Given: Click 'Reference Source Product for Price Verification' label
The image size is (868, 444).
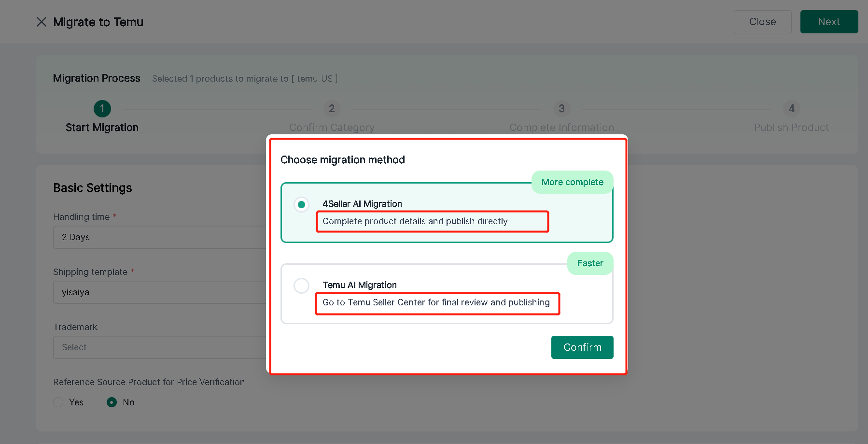Looking at the screenshot, I should 149,382.
